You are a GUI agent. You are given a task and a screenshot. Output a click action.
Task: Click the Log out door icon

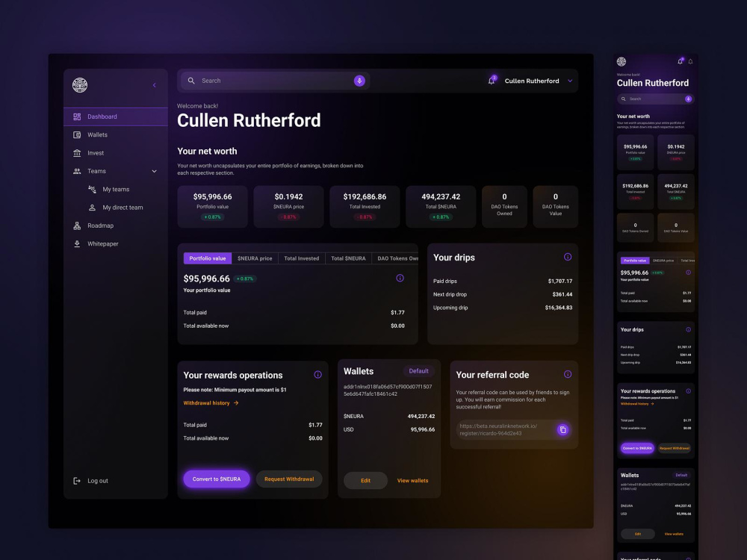click(x=77, y=481)
